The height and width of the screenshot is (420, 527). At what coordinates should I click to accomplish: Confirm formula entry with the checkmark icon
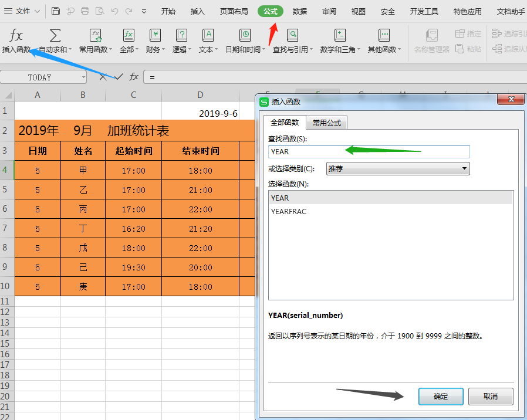click(119, 77)
